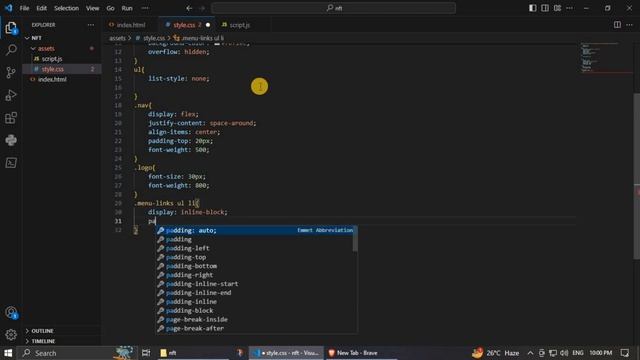Open the editor more actions ellipsis
Viewport: 640px width, 360px height.
629,25
